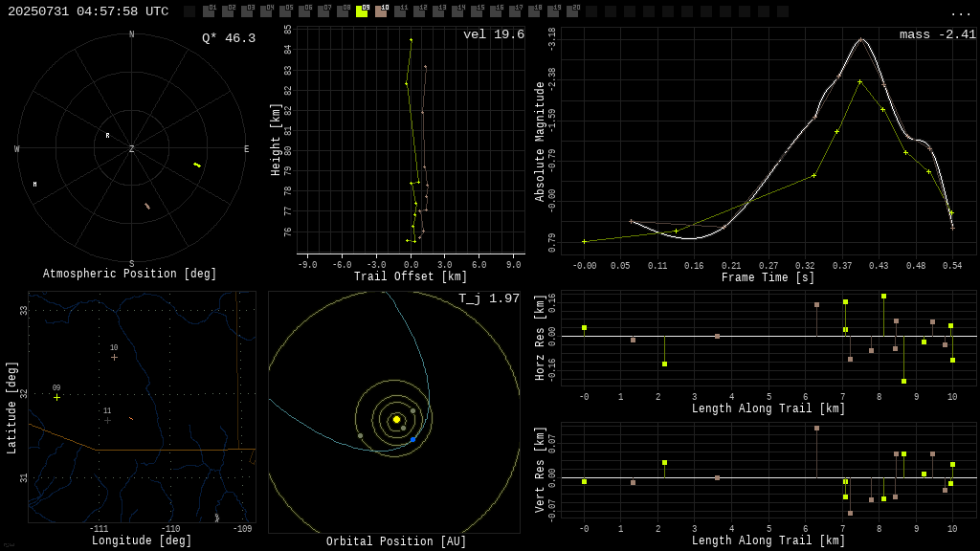The image size is (980, 551).
Task: Click the Z zenith marker in polar plot
Action: pos(131,148)
